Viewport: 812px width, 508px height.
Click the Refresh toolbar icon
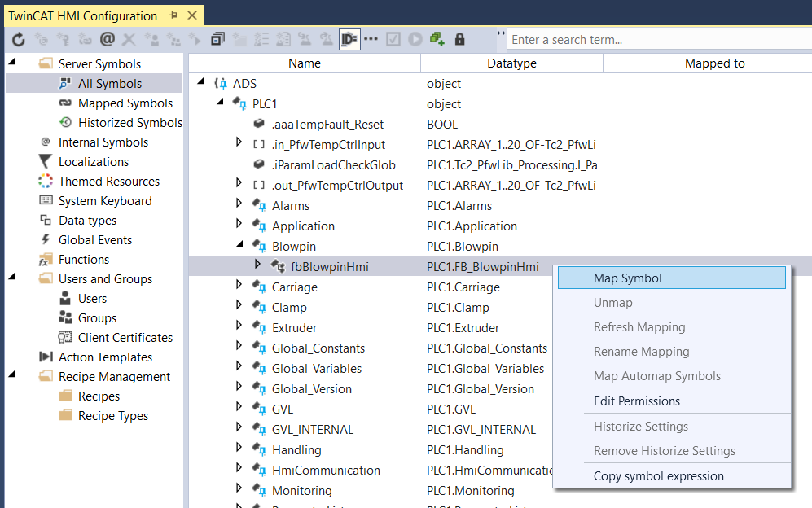[19, 39]
